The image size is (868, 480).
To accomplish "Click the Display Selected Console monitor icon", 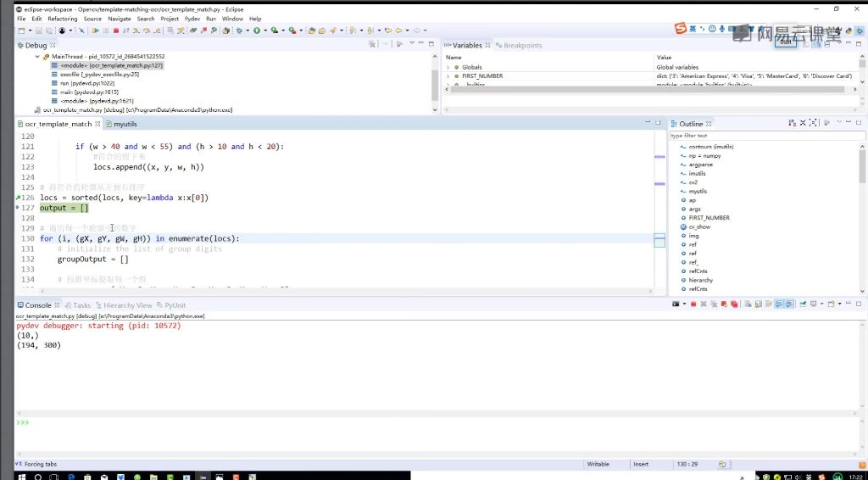I will [x=813, y=304].
